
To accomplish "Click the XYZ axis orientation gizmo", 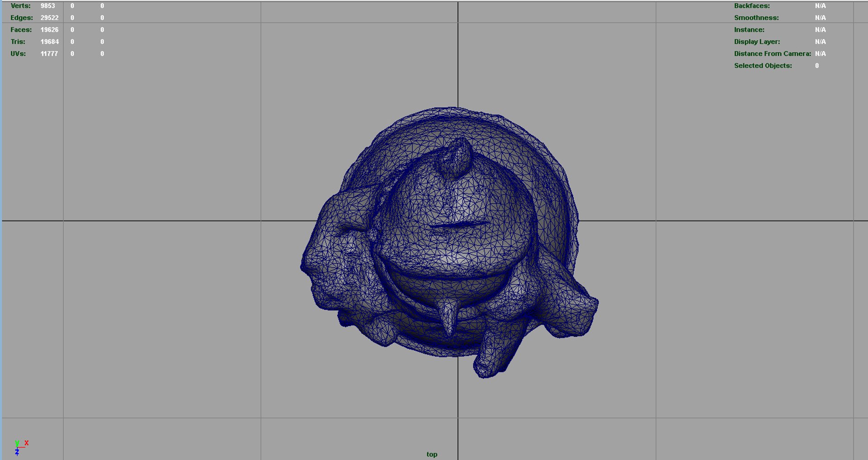I will (x=21, y=447).
